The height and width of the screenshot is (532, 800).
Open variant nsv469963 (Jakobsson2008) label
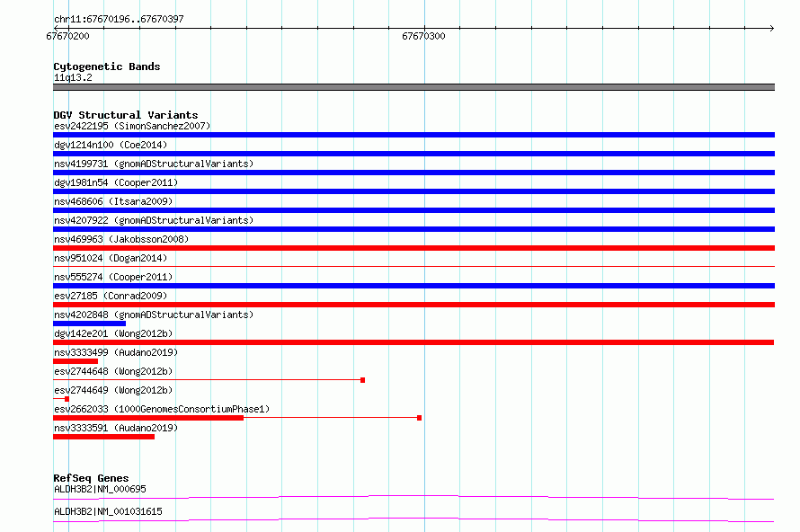click(121, 239)
